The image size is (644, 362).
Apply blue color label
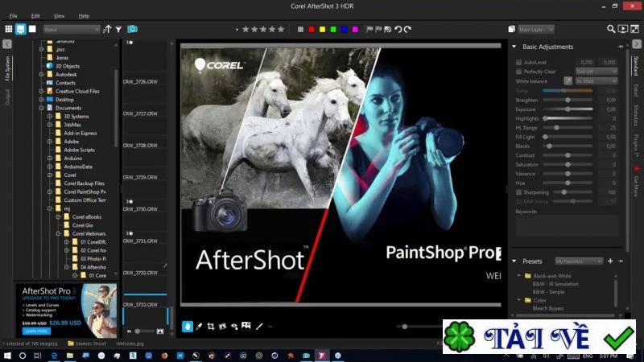click(345, 29)
